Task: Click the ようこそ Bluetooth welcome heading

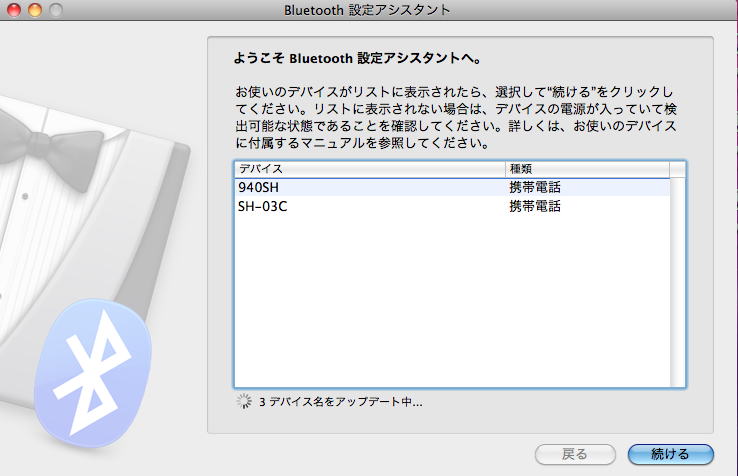Action: pos(358,58)
